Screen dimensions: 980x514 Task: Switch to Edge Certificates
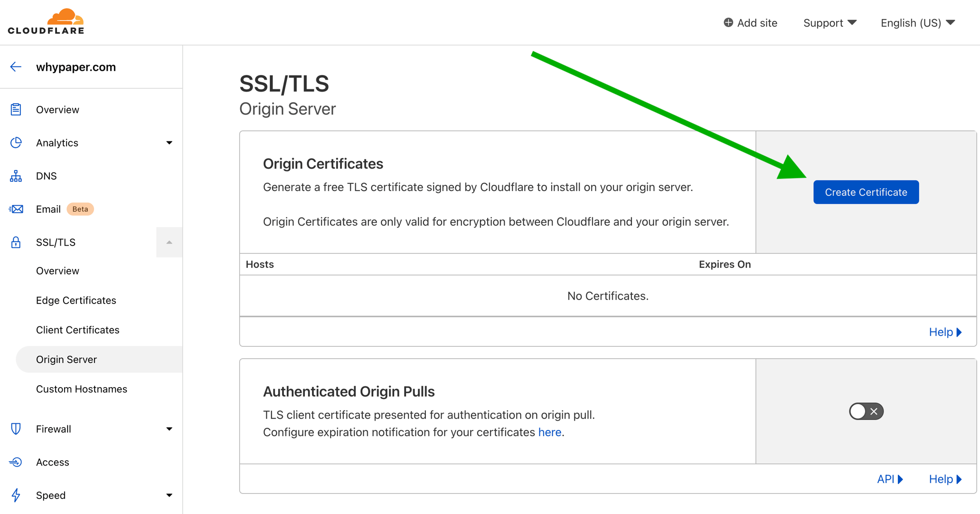(x=75, y=300)
